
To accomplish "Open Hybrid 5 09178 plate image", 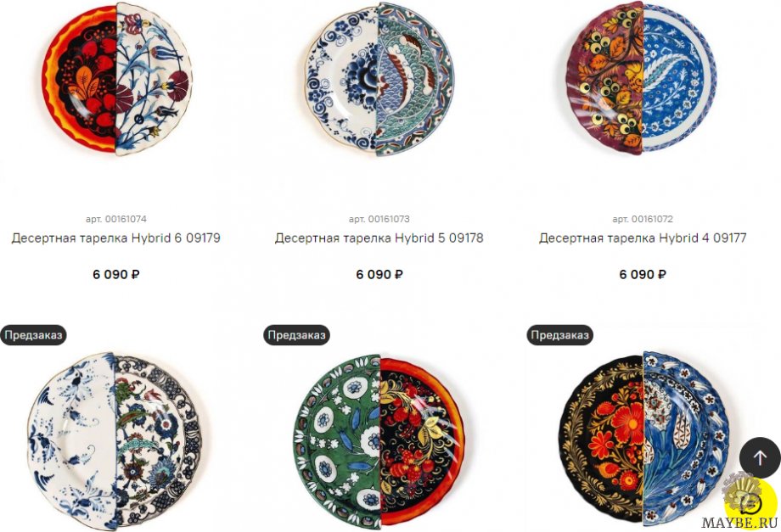I will click(379, 79).
